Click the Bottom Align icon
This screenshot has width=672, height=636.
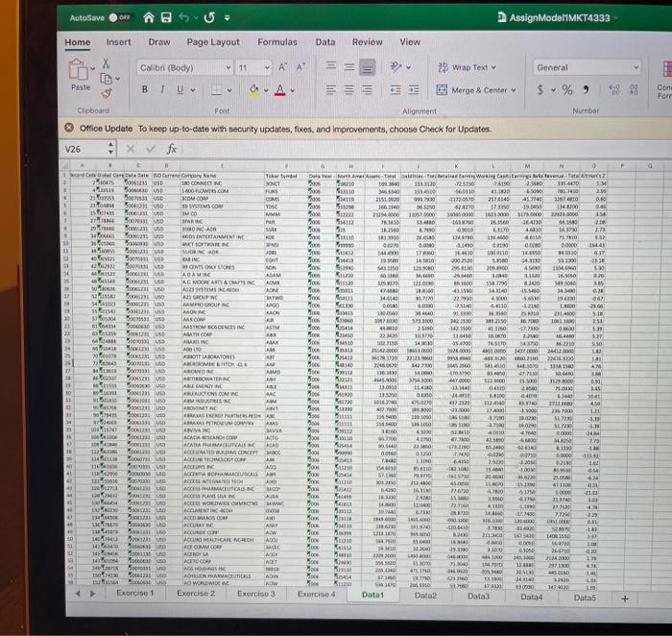[368, 67]
